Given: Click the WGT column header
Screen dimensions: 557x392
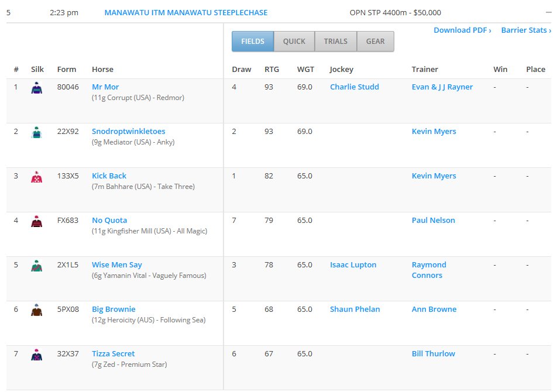Looking at the screenshot, I should [x=305, y=69].
